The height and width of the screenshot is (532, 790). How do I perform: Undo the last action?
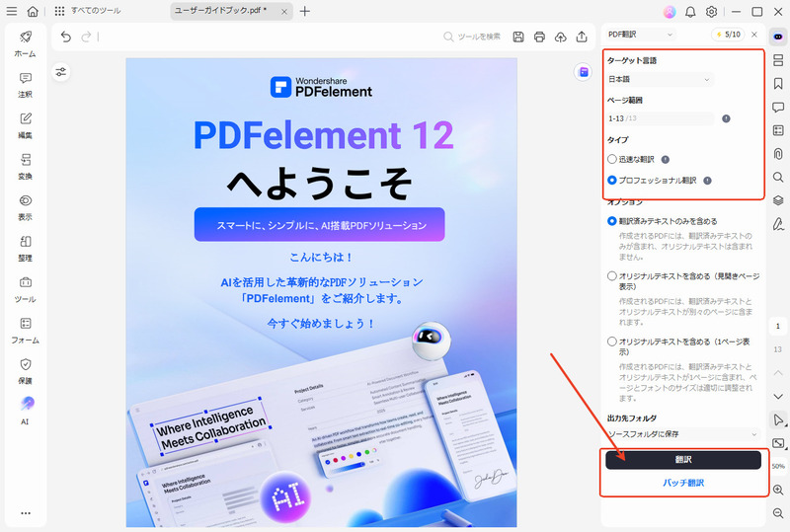65,37
